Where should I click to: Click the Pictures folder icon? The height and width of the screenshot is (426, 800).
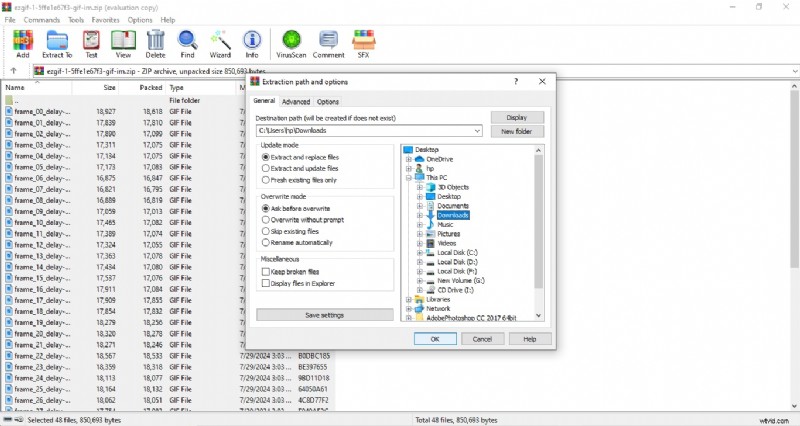pos(431,234)
